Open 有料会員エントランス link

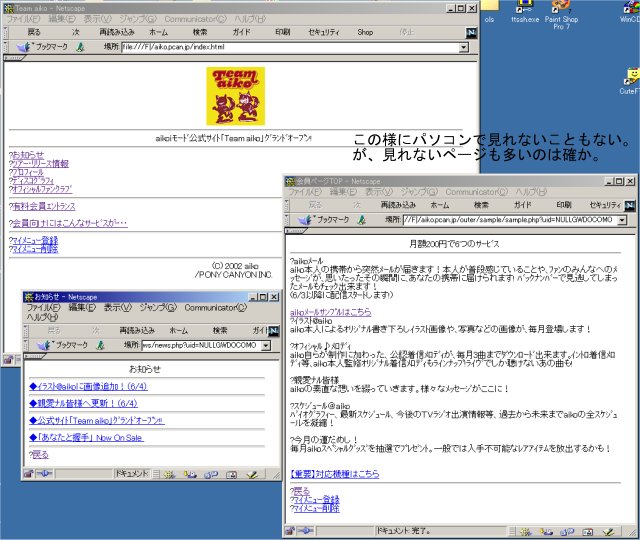click(44, 207)
